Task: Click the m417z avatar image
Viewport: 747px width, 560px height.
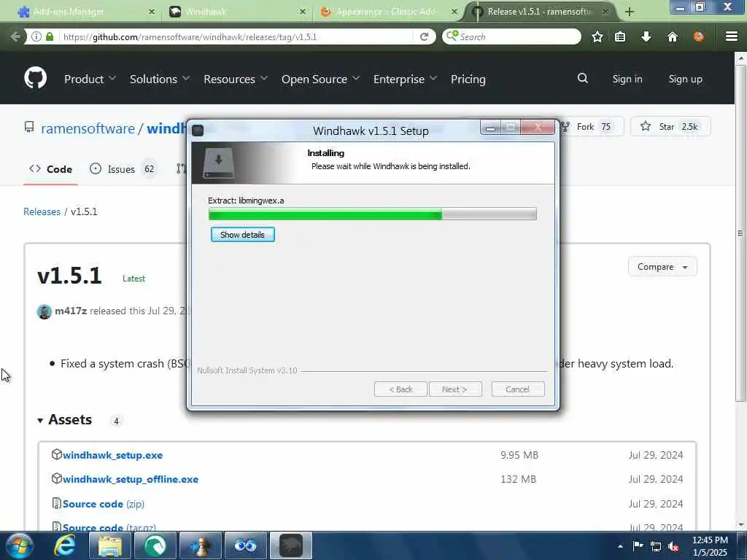Action: [x=44, y=311]
